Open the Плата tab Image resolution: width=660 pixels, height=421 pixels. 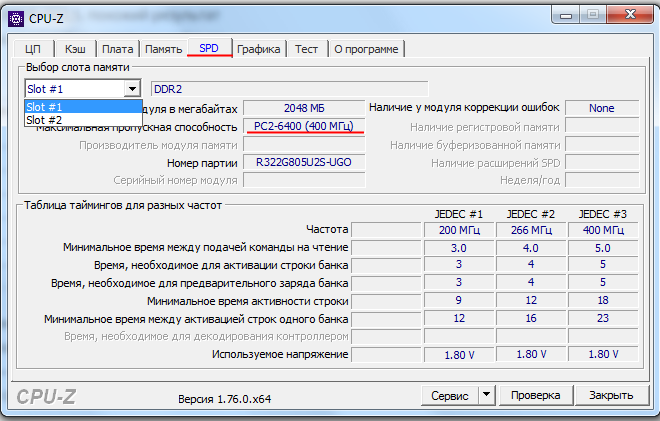(117, 49)
